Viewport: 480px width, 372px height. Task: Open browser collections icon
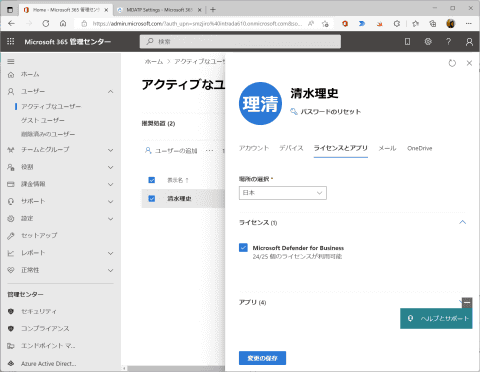[x=433, y=24]
